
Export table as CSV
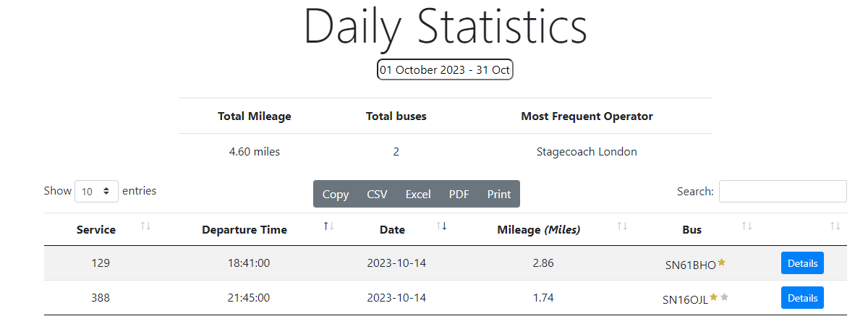click(377, 194)
